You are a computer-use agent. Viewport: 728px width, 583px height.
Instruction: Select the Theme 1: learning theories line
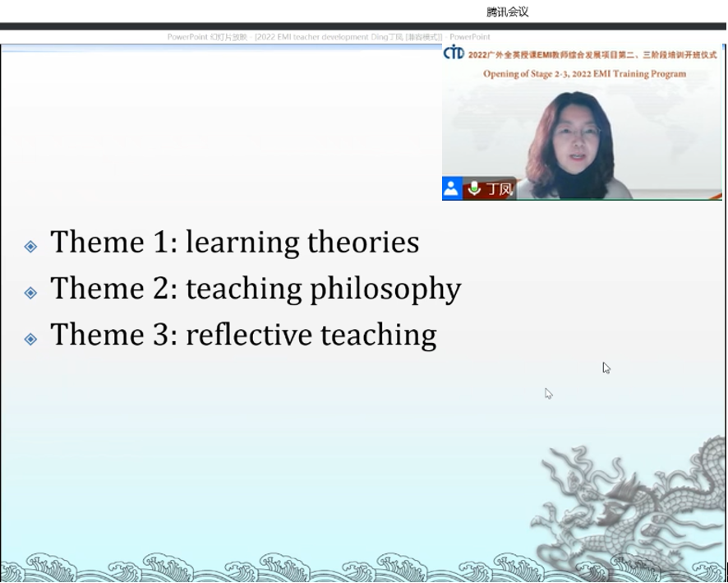(x=234, y=243)
